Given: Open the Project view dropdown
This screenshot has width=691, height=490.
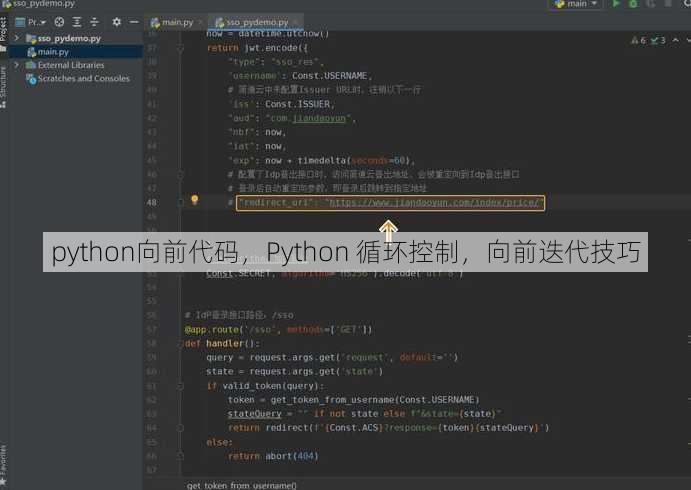Looking at the screenshot, I should tap(31, 22).
